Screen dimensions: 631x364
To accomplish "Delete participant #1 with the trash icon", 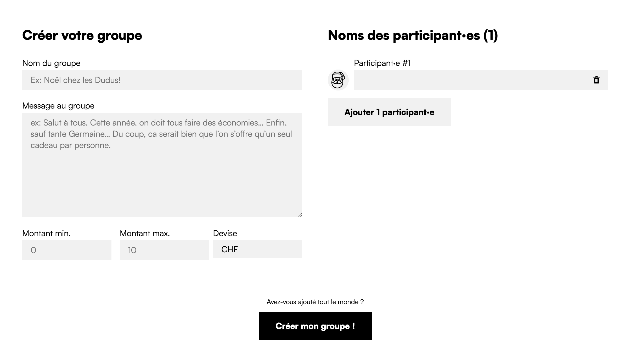I will click(x=596, y=80).
